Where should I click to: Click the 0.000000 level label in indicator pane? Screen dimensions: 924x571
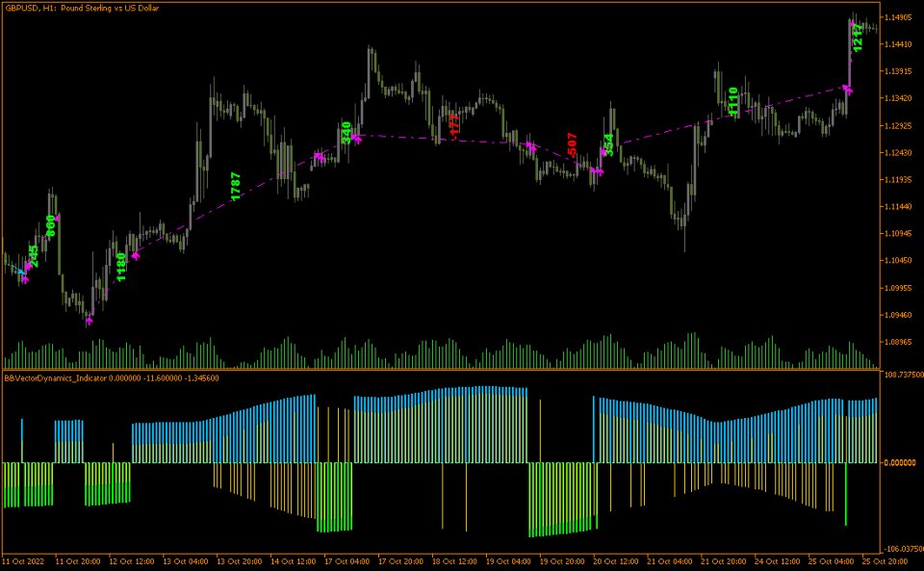(899, 460)
